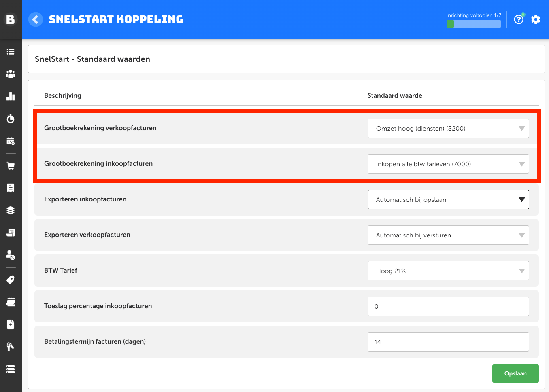
Task: Open the help question mark icon
Action: (x=519, y=19)
